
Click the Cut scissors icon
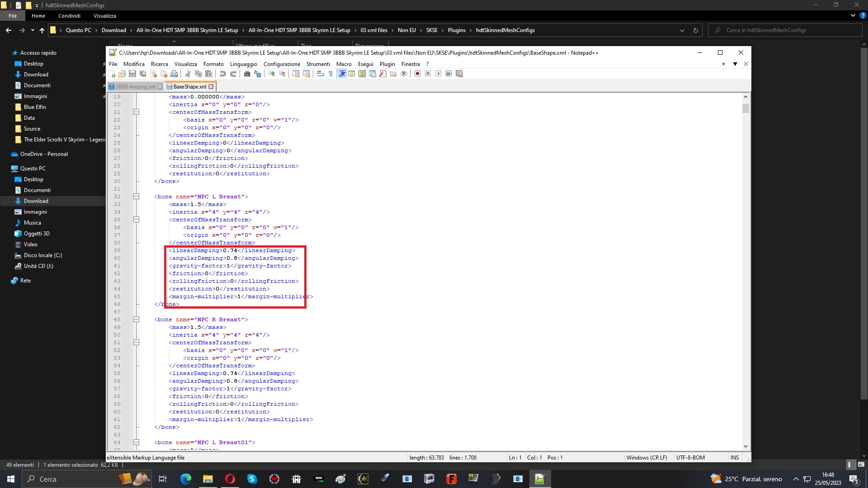[188, 74]
